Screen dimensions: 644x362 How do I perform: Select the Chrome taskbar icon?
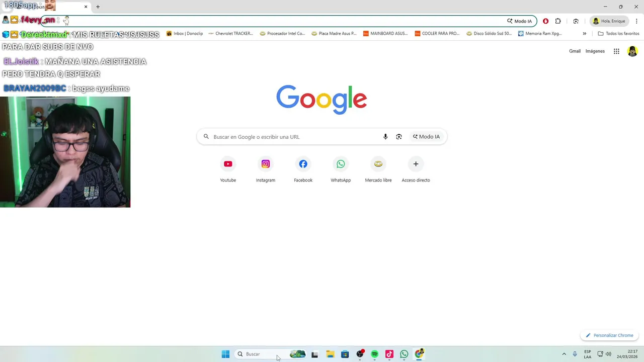point(419,354)
